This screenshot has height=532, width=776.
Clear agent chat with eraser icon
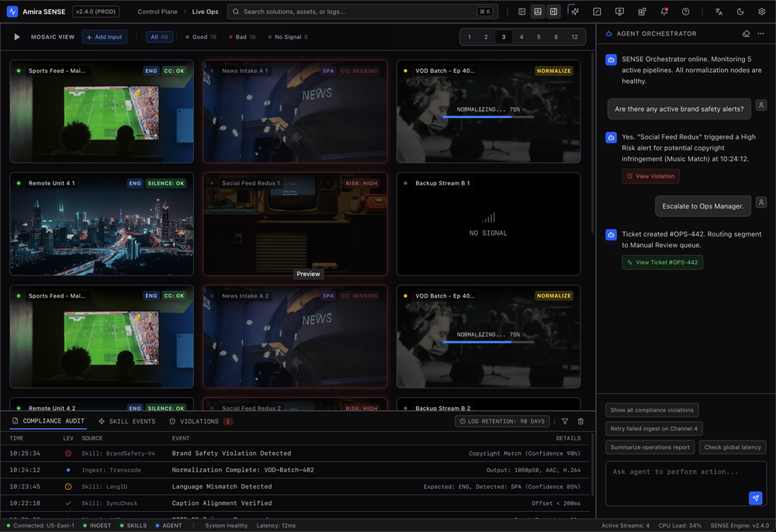coord(746,34)
